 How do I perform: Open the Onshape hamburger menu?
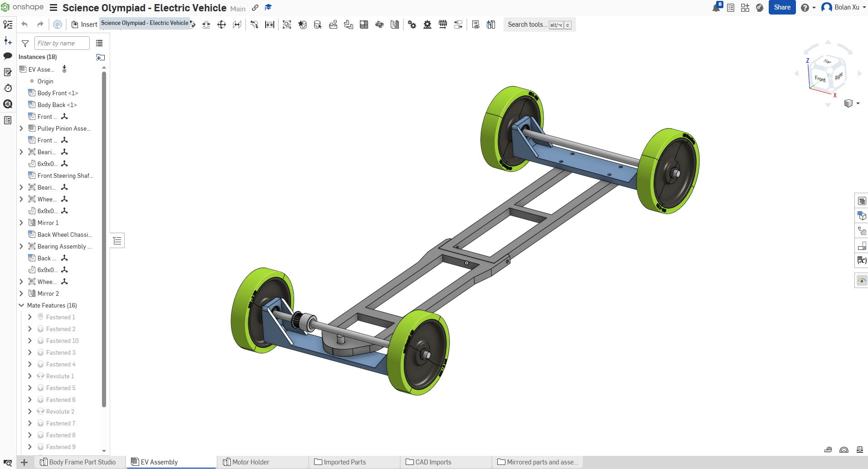coord(53,8)
